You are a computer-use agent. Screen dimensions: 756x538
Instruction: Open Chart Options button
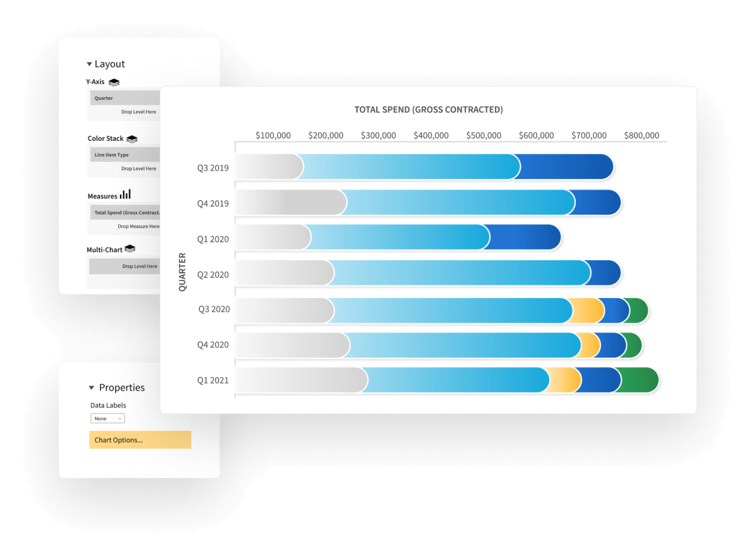pyautogui.click(x=140, y=440)
